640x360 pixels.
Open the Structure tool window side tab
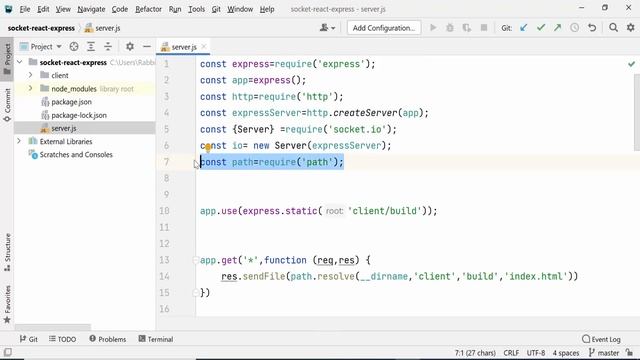point(7,252)
